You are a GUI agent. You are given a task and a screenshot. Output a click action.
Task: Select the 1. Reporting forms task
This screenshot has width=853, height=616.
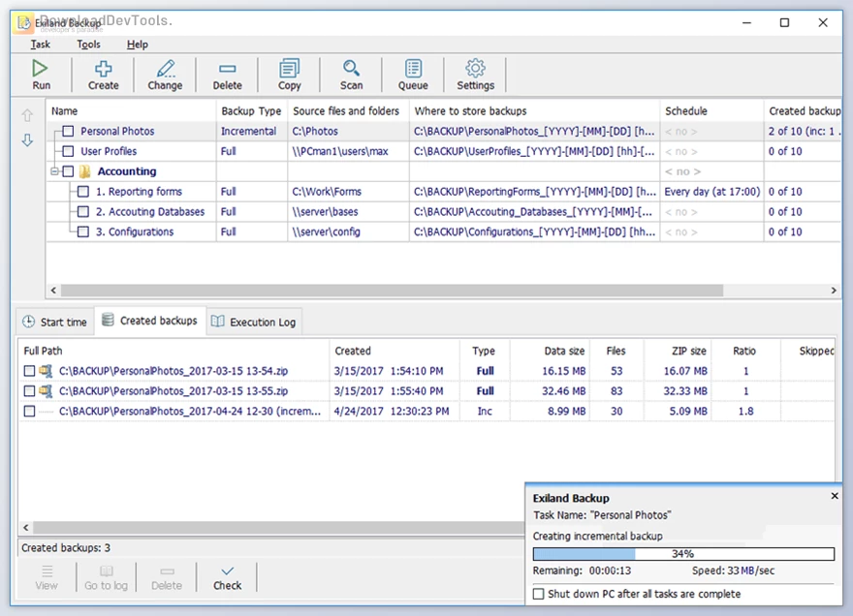(x=139, y=192)
